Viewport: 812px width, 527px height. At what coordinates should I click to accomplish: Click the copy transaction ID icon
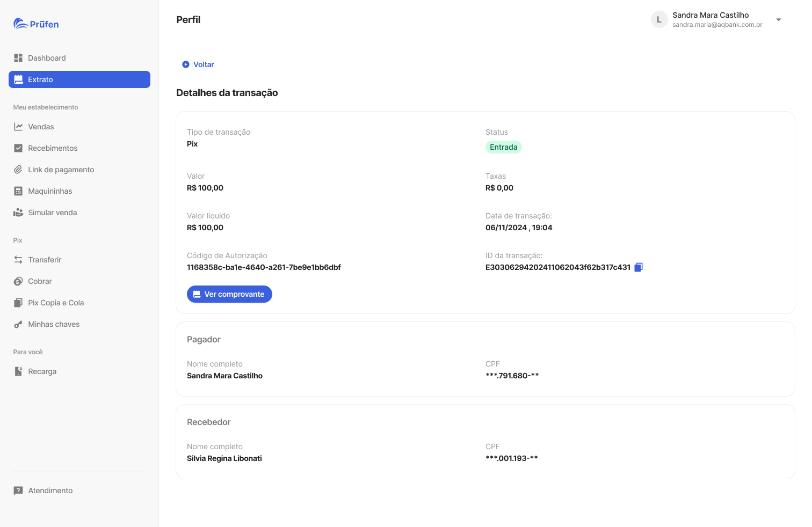pos(639,267)
